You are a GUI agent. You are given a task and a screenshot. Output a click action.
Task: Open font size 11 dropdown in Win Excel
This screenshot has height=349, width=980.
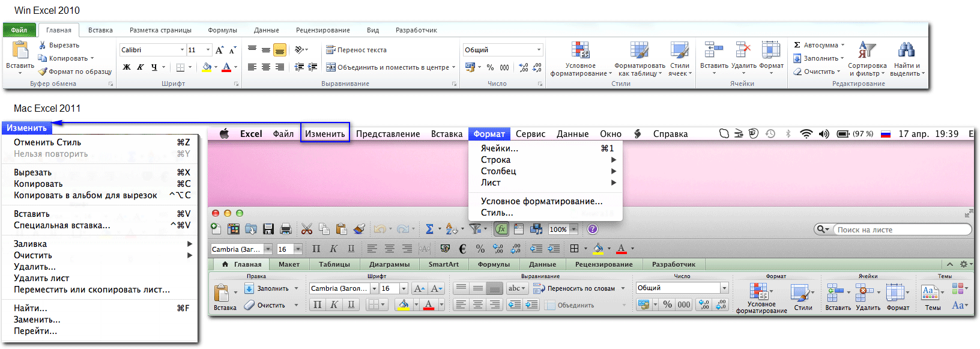pyautogui.click(x=208, y=50)
